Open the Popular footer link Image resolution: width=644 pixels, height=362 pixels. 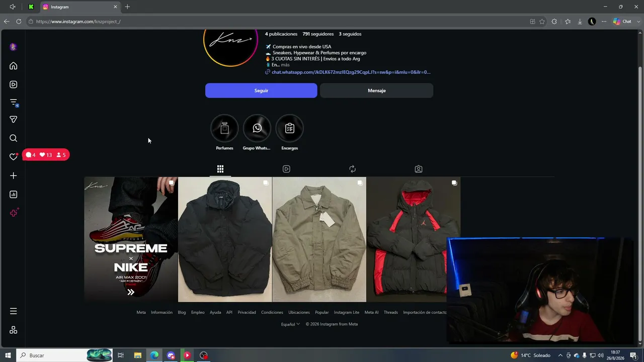(322, 312)
